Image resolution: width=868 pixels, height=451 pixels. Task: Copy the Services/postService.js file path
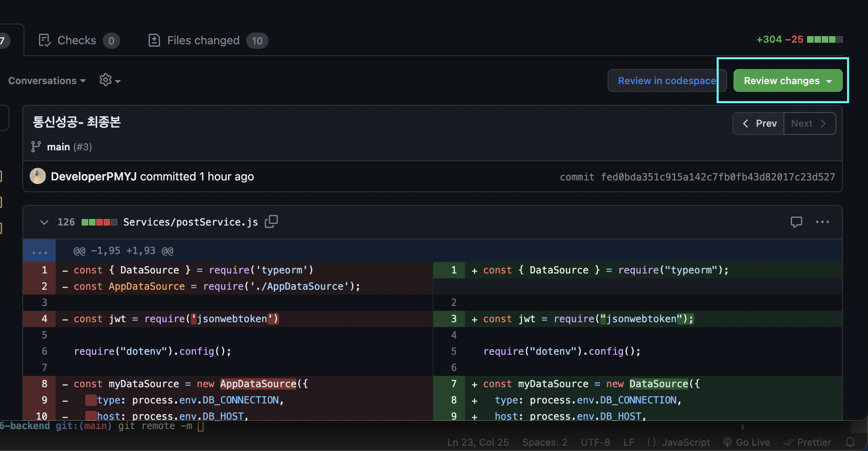[x=271, y=221]
